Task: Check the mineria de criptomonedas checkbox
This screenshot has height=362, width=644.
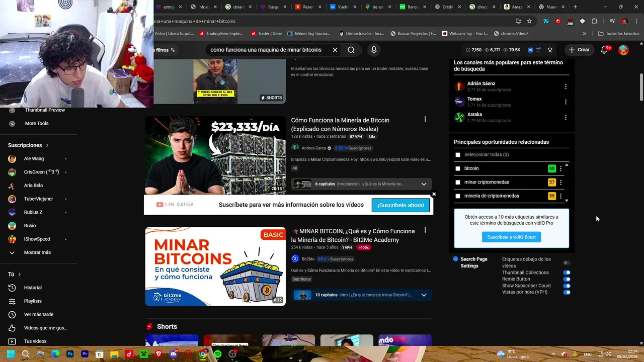Action: (x=458, y=196)
